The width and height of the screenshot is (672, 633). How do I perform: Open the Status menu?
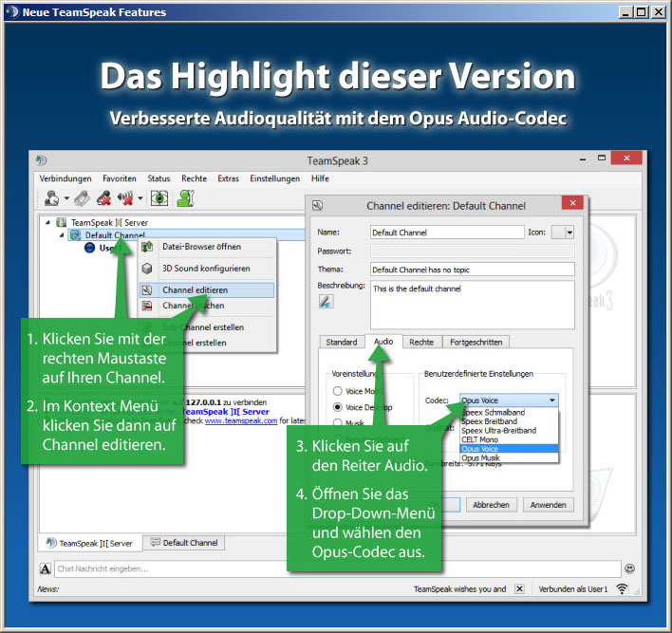[x=159, y=178]
